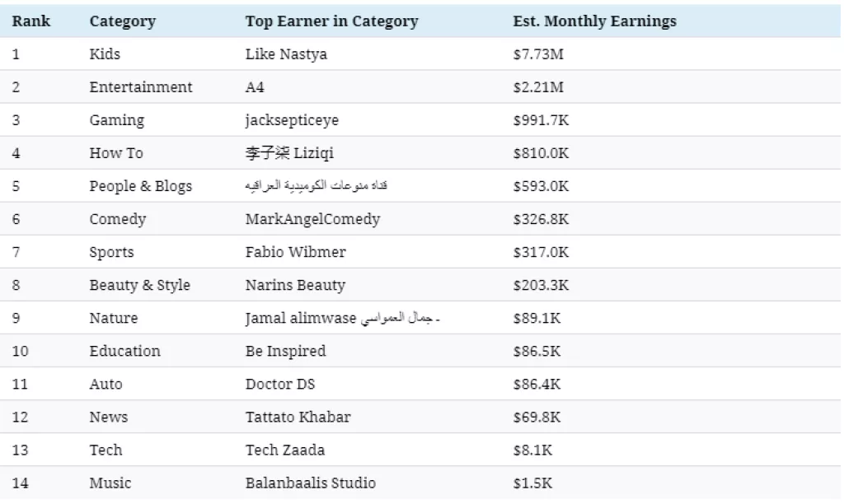Click Doctor DS in the Auto row

pyautogui.click(x=280, y=384)
